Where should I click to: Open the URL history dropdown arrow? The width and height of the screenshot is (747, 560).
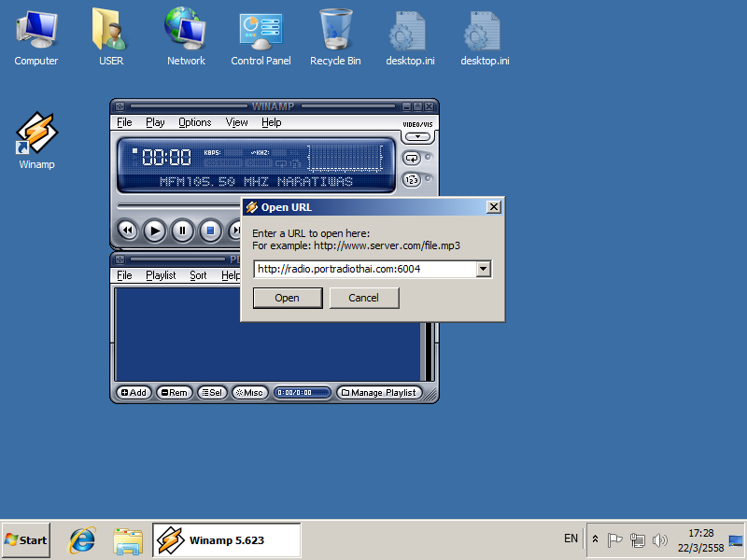[x=483, y=269]
